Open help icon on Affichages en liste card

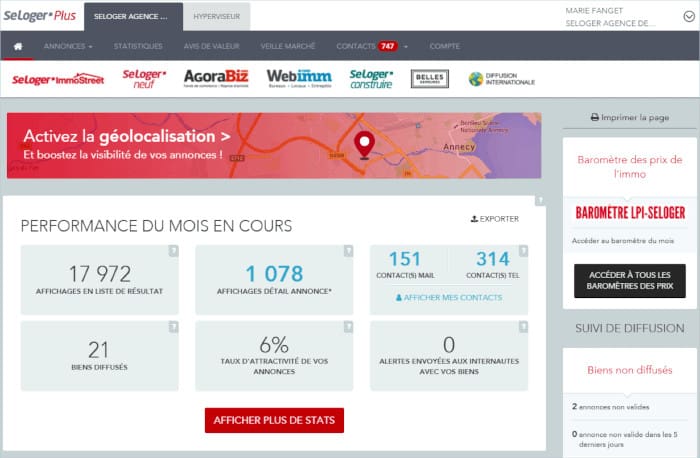pyautogui.click(x=173, y=251)
